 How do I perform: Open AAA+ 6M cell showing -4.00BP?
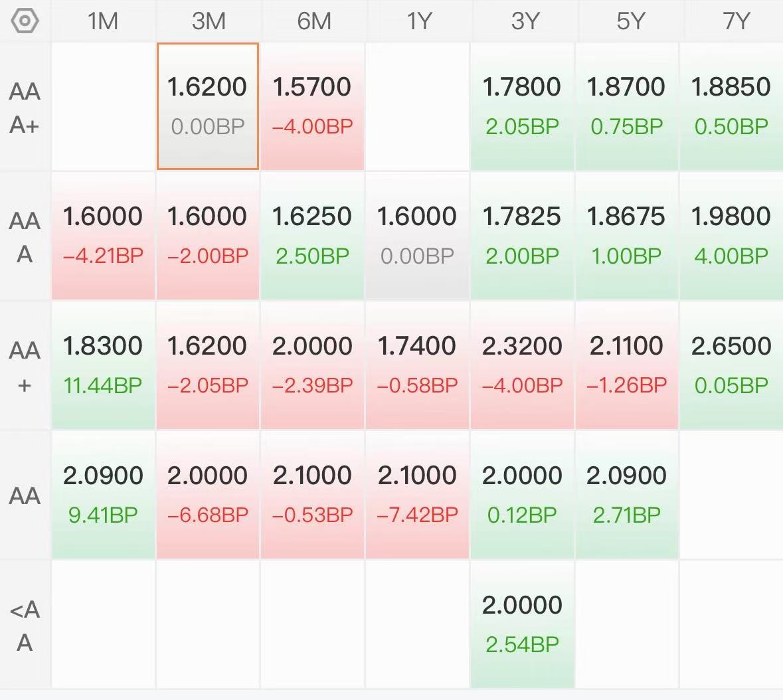[x=313, y=106]
